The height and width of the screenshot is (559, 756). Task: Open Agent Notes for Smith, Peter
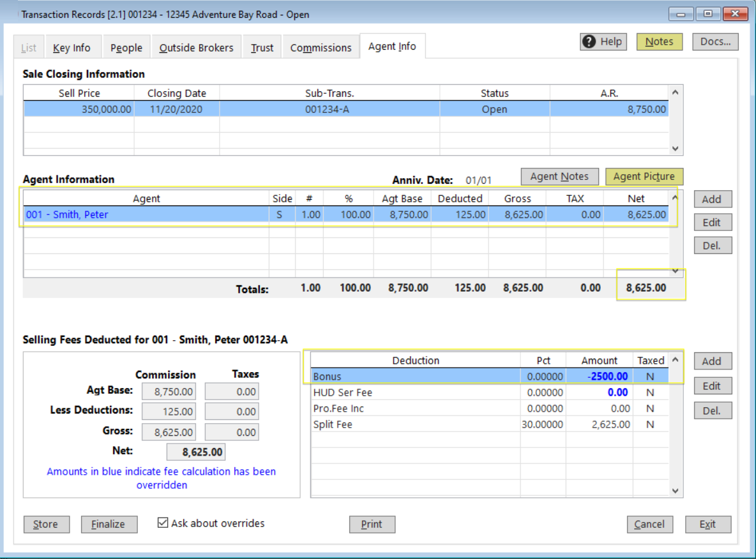coord(559,176)
